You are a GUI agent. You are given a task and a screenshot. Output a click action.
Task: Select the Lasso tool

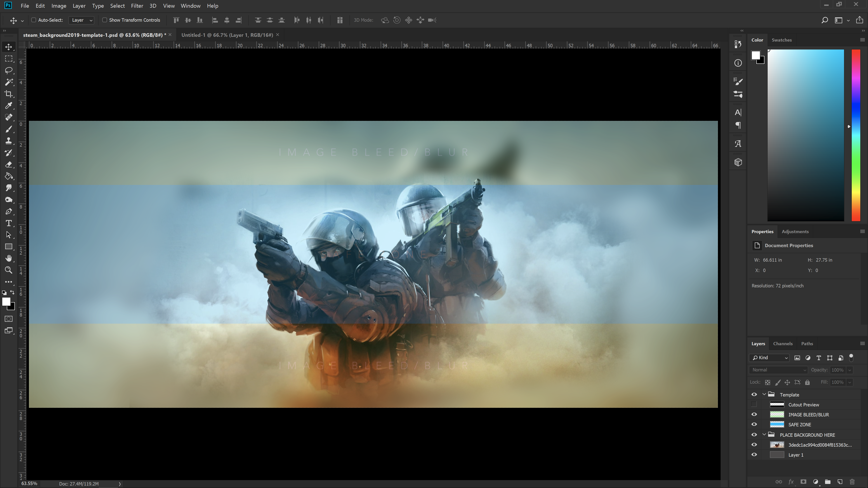click(x=9, y=70)
